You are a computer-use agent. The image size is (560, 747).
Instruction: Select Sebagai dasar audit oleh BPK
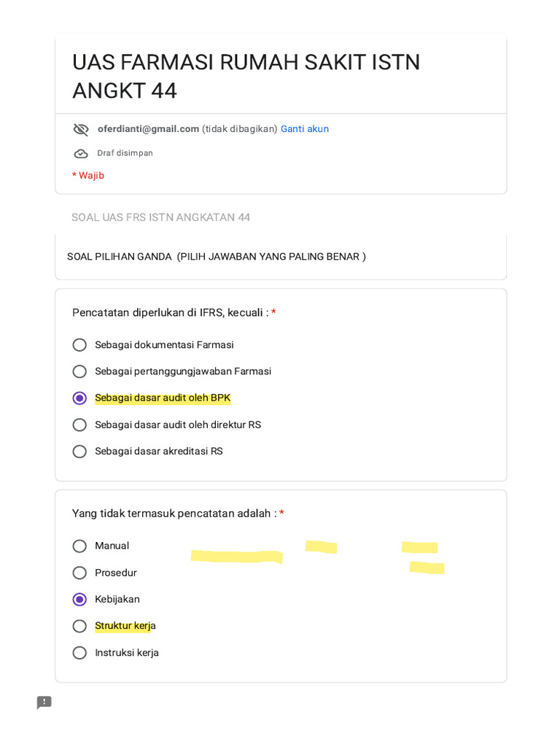(x=79, y=398)
